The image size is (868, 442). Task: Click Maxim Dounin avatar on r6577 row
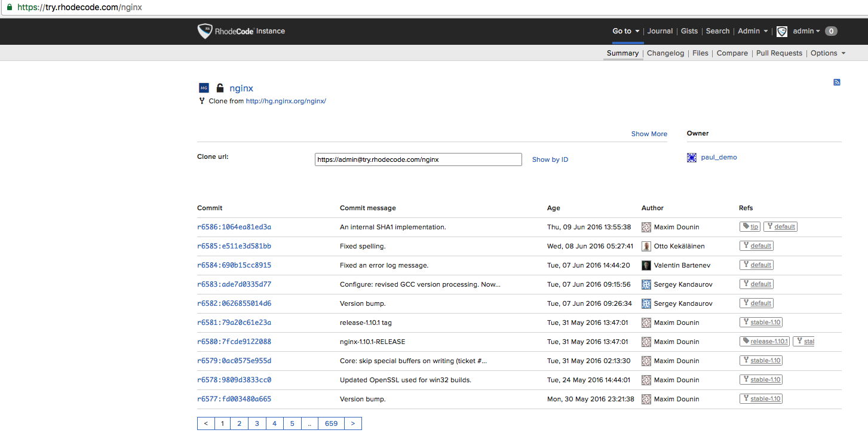tap(646, 399)
